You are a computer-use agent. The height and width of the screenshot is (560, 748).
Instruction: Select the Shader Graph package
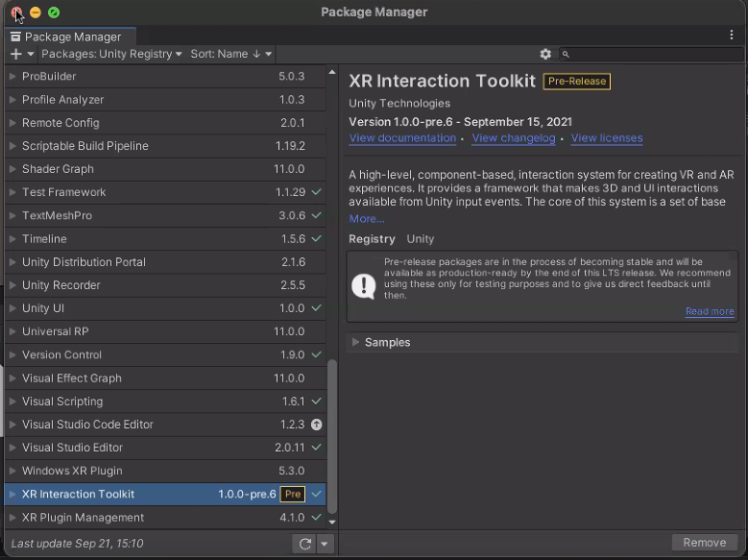tap(165, 169)
